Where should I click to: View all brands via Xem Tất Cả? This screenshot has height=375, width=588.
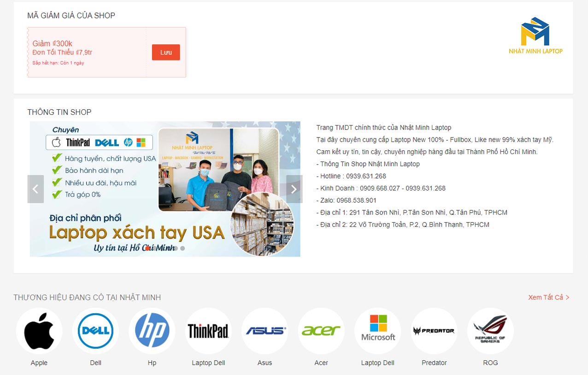click(x=549, y=298)
